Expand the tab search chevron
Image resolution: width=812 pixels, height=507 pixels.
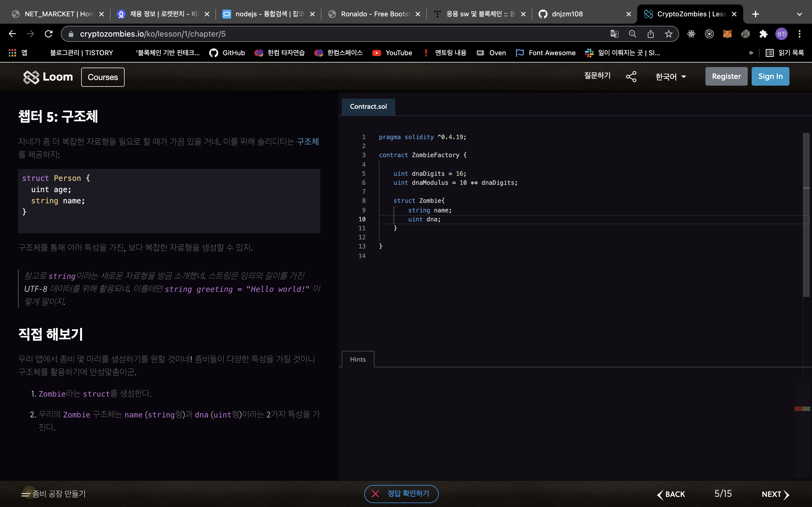click(x=799, y=14)
